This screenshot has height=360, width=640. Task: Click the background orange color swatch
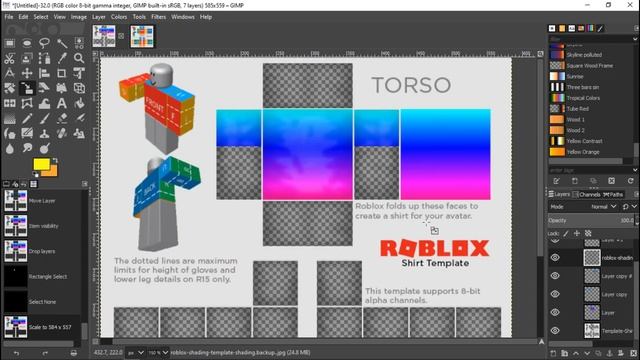53,171
